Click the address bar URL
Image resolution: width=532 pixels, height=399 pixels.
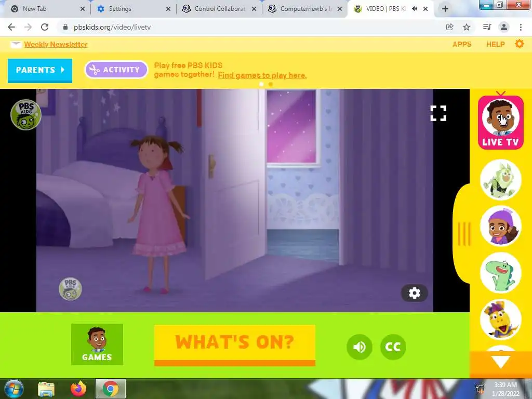tap(112, 27)
